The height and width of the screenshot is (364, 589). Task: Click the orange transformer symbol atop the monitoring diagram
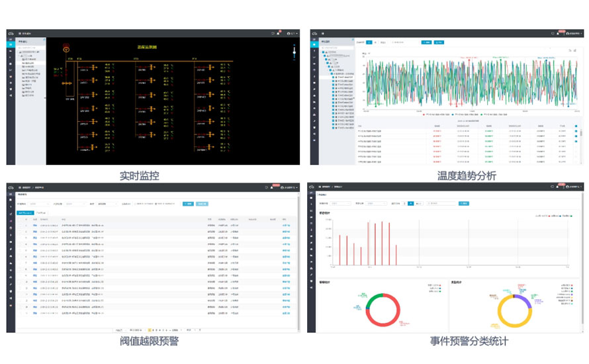pyautogui.click(x=65, y=49)
